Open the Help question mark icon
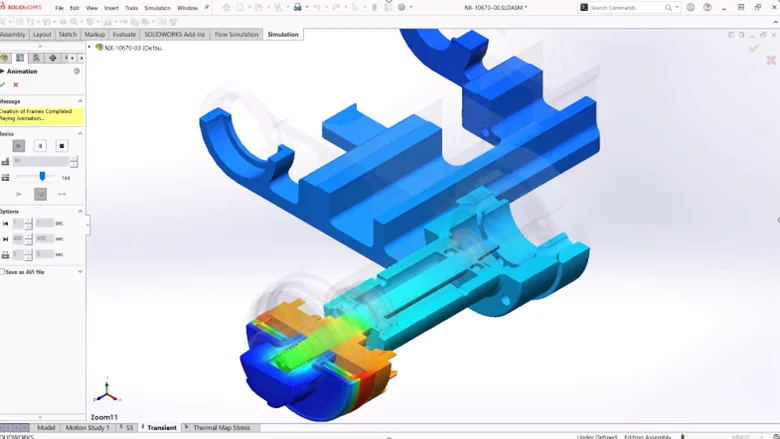Viewport: 780px width, 439px height. pyautogui.click(x=707, y=7)
